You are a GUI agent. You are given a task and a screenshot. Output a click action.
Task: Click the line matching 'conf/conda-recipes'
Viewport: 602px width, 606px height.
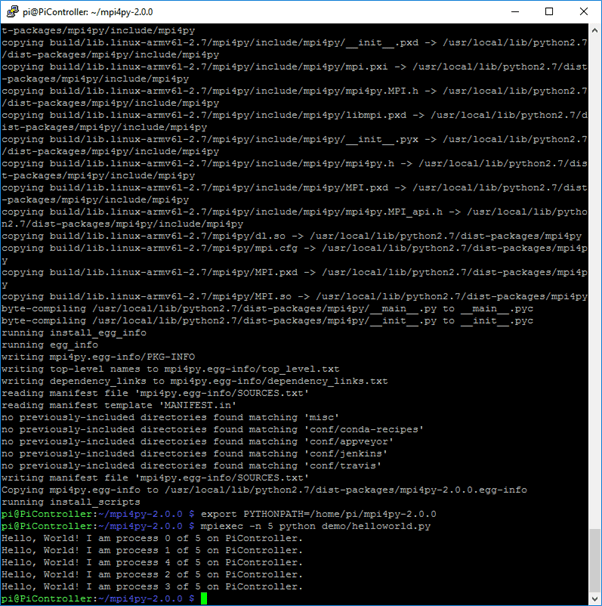coord(213,429)
